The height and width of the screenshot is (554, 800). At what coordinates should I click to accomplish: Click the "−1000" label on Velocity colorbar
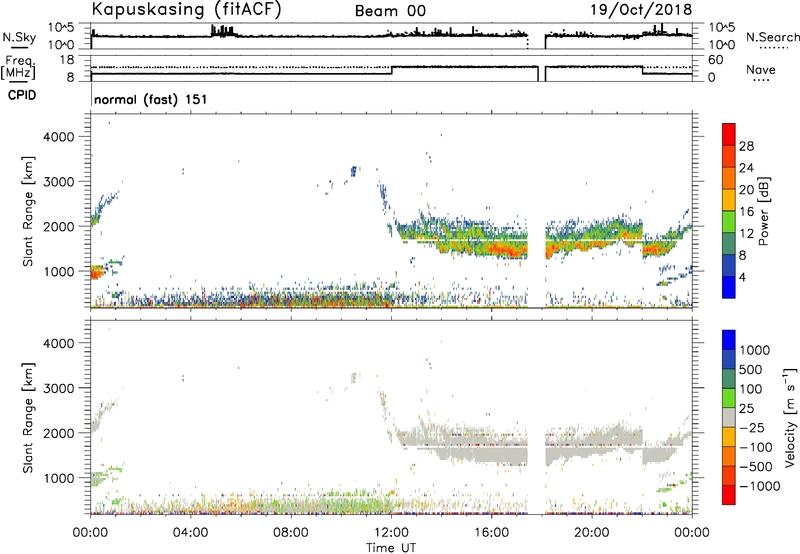coord(760,486)
